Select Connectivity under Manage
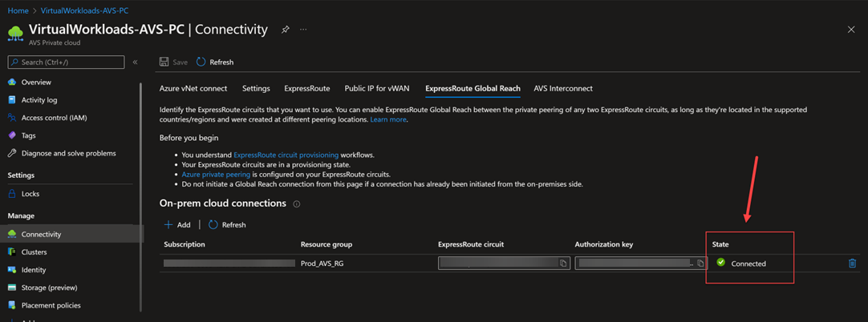The width and height of the screenshot is (868, 322). 72,234
